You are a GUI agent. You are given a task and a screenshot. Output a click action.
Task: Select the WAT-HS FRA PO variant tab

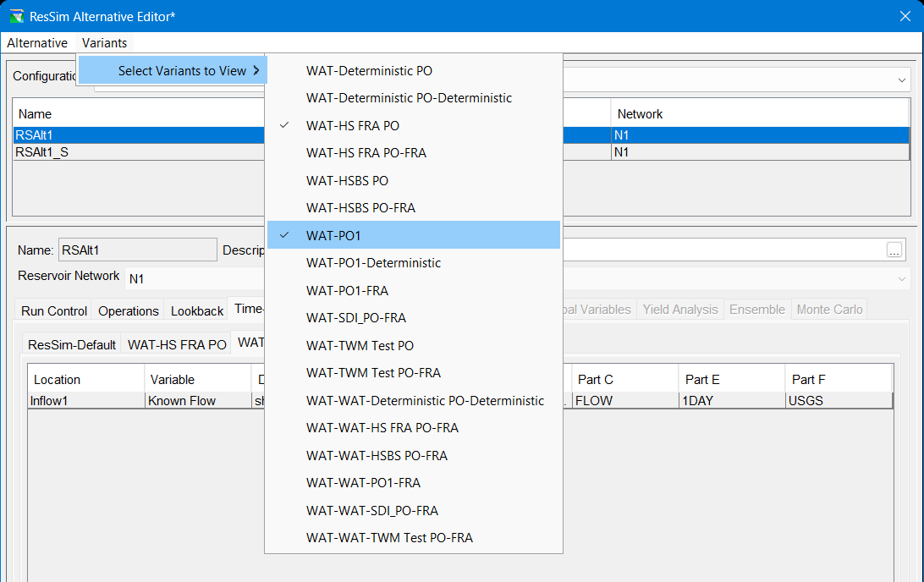tap(177, 344)
